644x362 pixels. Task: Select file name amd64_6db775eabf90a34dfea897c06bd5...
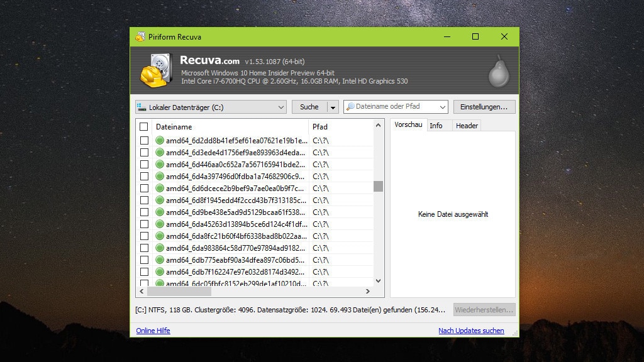tap(235, 260)
